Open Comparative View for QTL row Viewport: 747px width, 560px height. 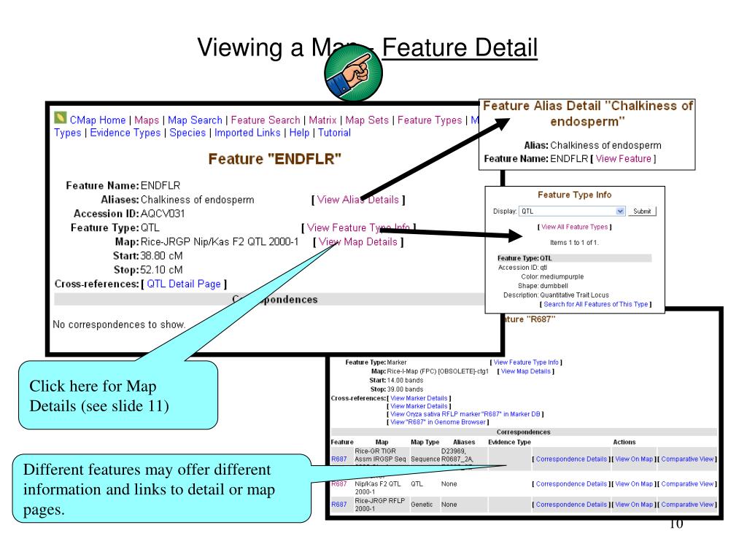pos(687,484)
